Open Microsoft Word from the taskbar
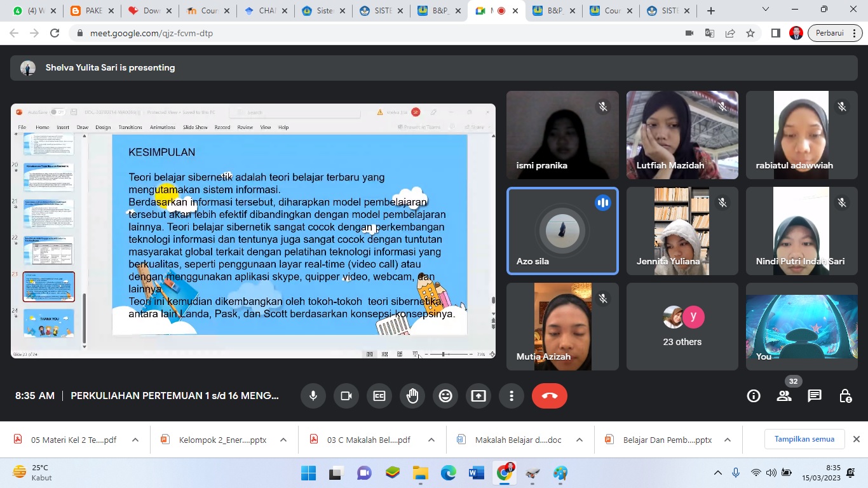 (x=476, y=473)
